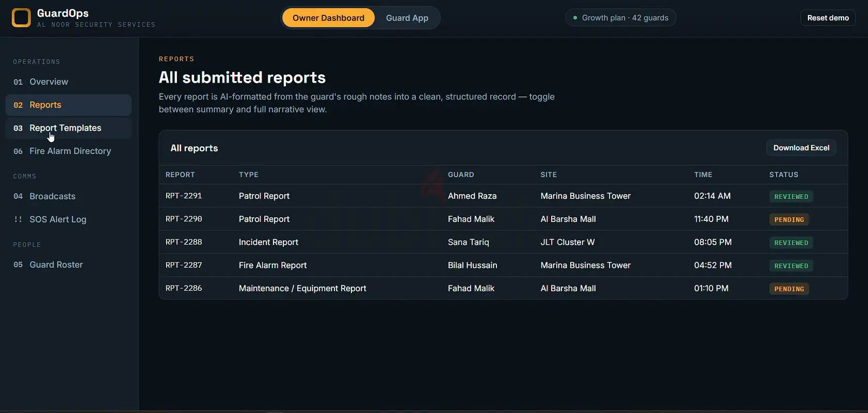Screen dimensions: 868x413
Task: Click the GUARD column header
Action: click(x=461, y=174)
